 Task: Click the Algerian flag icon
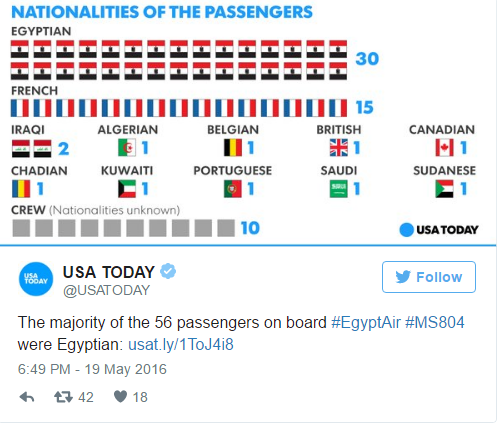pyautogui.click(x=127, y=147)
